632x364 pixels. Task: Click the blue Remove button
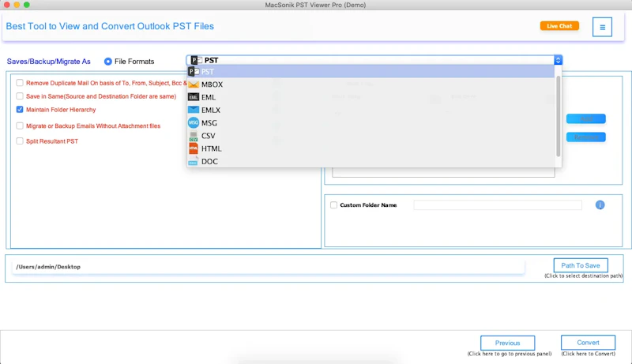586,137
